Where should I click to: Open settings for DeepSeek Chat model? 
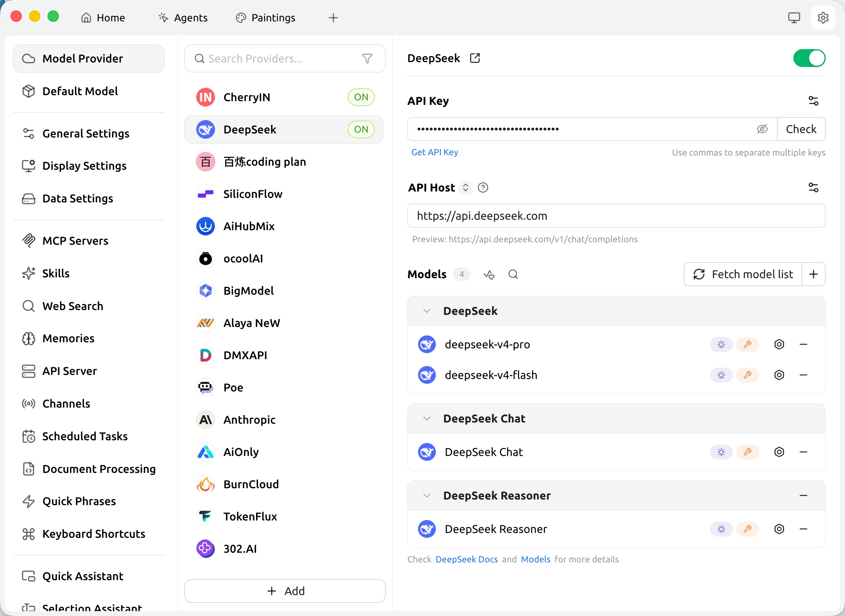[x=779, y=452]
